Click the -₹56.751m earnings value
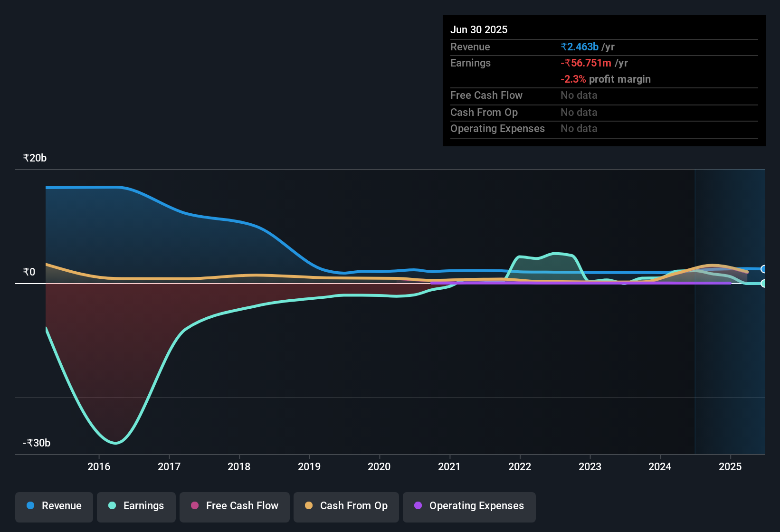The width and height of the screenshot is (780, 532). tap(586, 63)
